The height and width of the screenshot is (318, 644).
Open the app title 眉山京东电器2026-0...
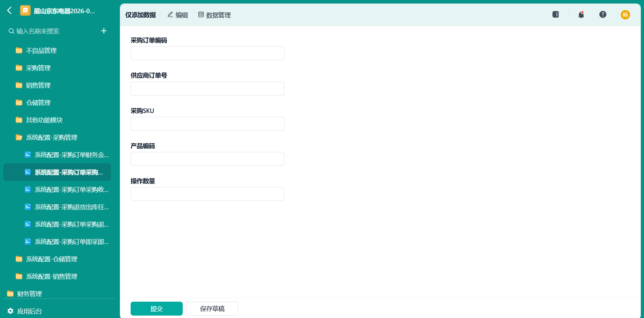click(x=64, y=11)
